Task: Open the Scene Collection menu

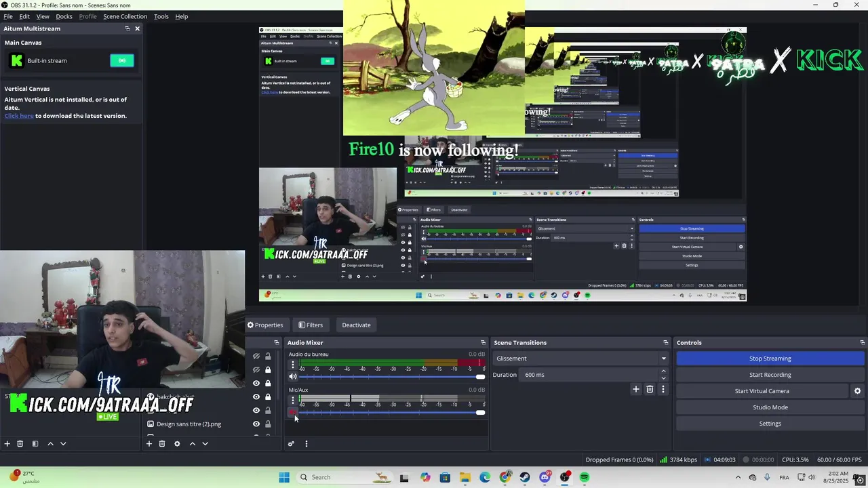Action: coord(125,16)
